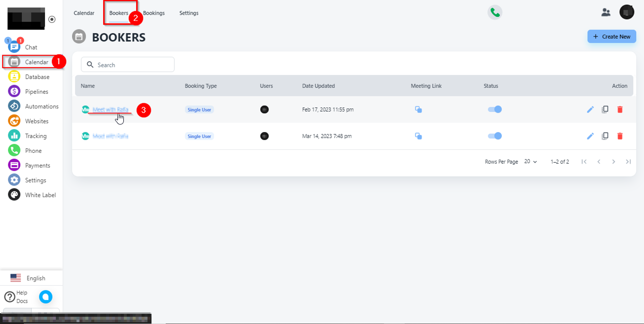Click the Create New button
This screenshot has height=324, width=644.
(x=611, y=37)
